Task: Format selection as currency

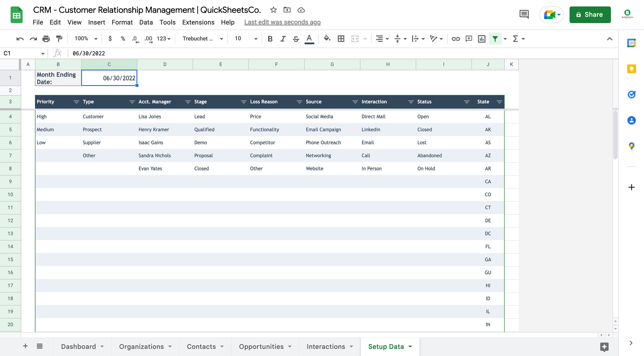Action: 110,38
